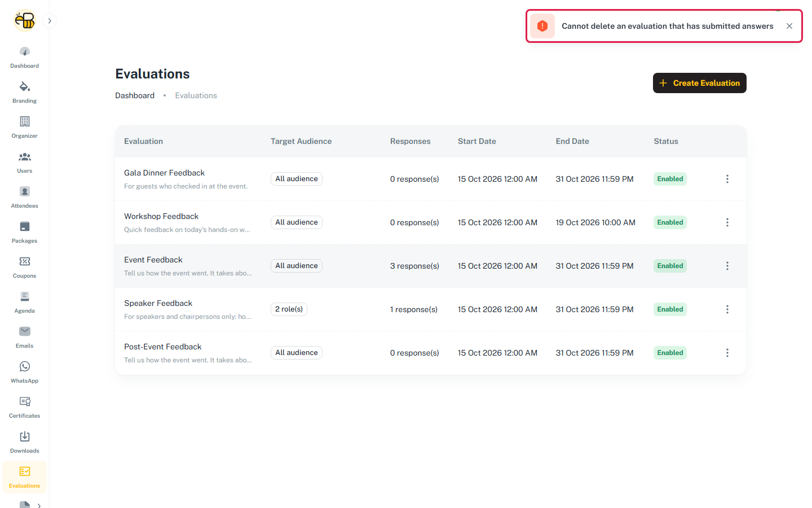Go to Emails section
The height and width of the screenshot is (508, 812).
(x=25, y=338)
